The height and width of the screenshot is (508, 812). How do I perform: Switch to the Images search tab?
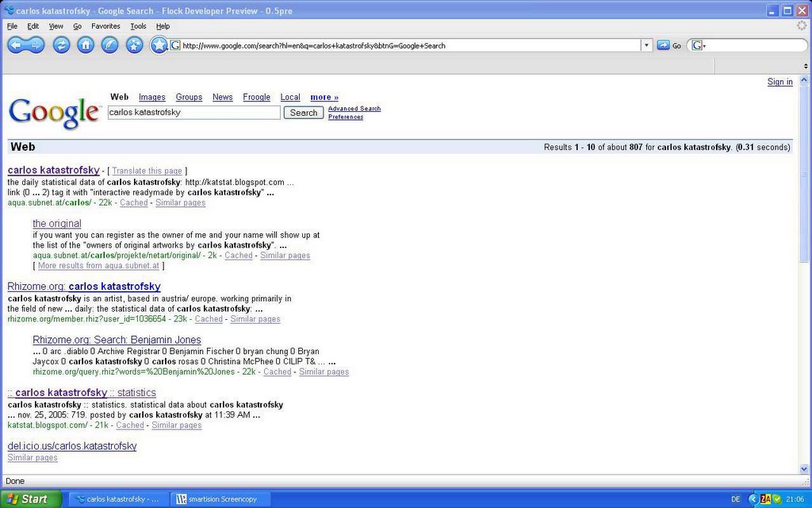(x=152, y=97)
